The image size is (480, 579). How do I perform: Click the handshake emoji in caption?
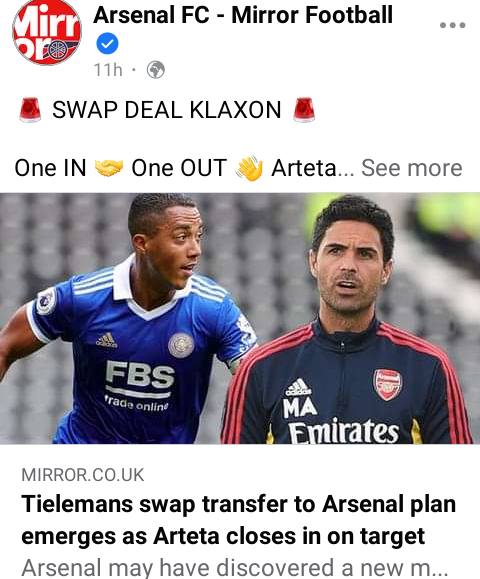109,168
